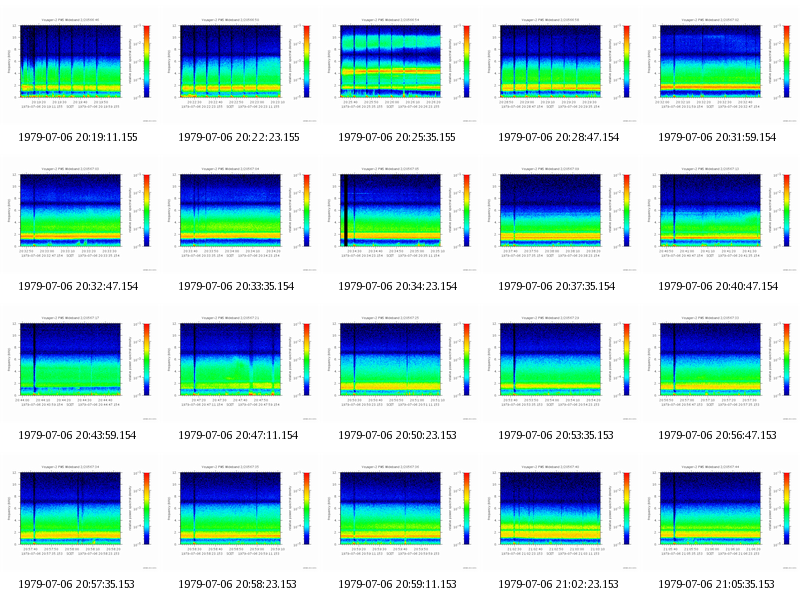Click the caption text 1979-07-06 20:34:23.154

397,286
